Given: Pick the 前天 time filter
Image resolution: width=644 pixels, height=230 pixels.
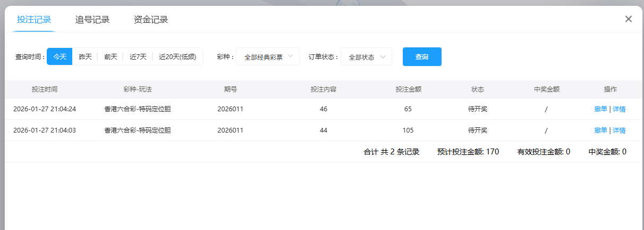Looking at the screenshot, I should coord(111,57).
